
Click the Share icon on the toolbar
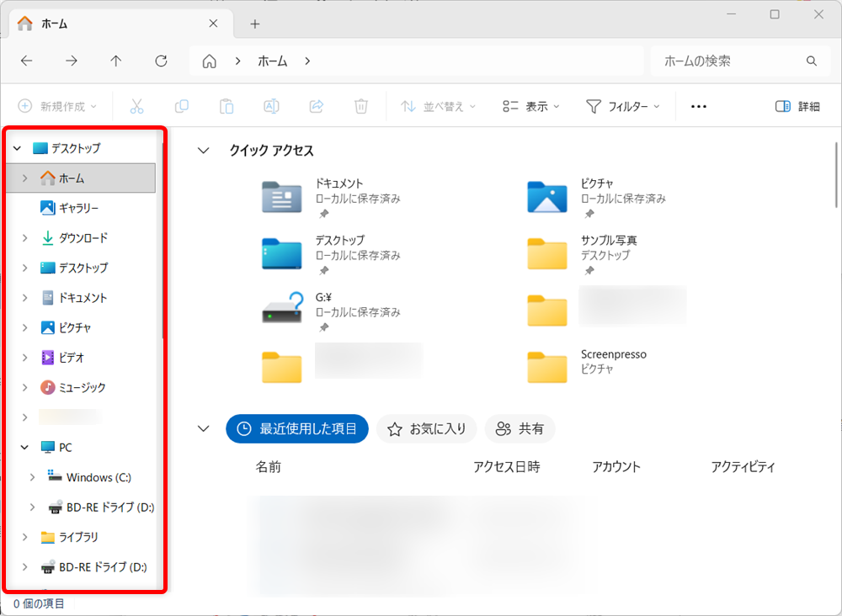click(317, 106)
